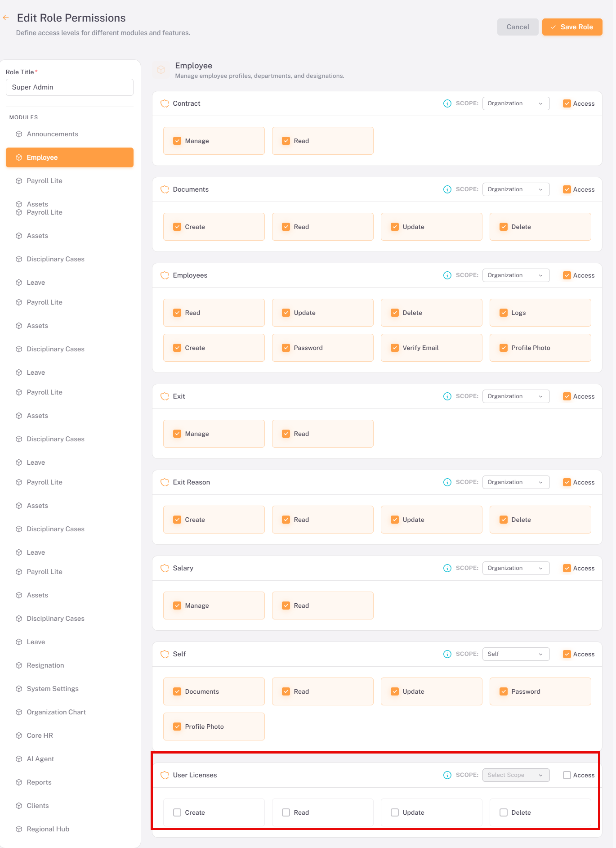Click the cube icon beside System Settings

pos(19,689)
